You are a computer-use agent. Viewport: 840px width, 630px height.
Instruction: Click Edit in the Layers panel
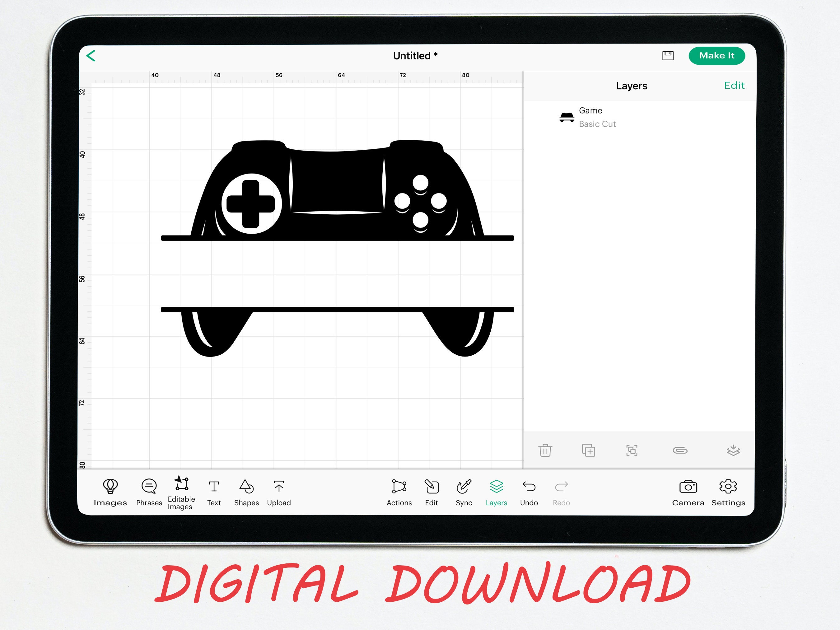(735, 86)
